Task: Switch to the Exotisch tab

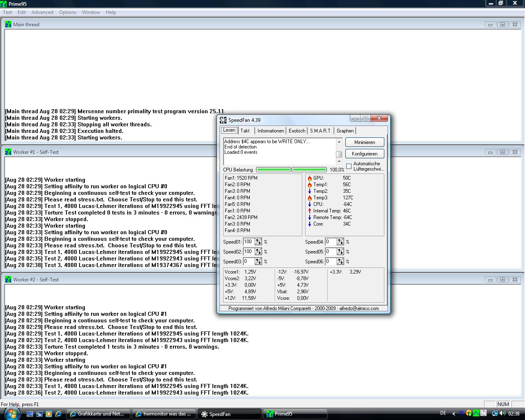Action: (297, 131)
